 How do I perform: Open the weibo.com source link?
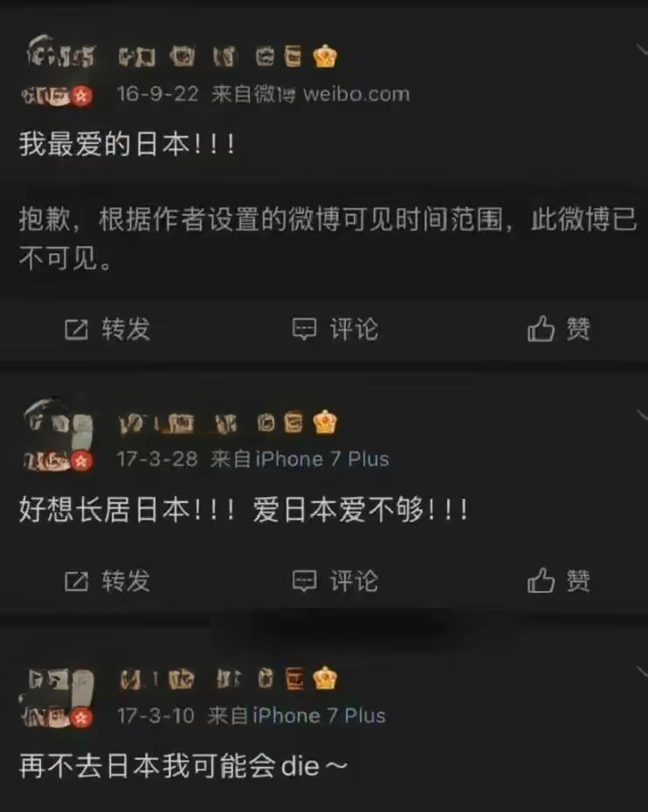[x=356, y=94]
